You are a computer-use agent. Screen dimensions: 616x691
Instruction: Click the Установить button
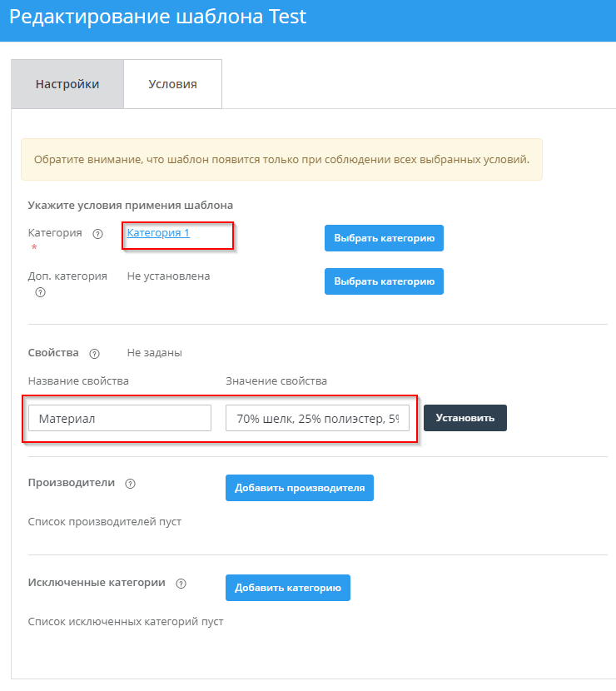(x=465, y=418)
